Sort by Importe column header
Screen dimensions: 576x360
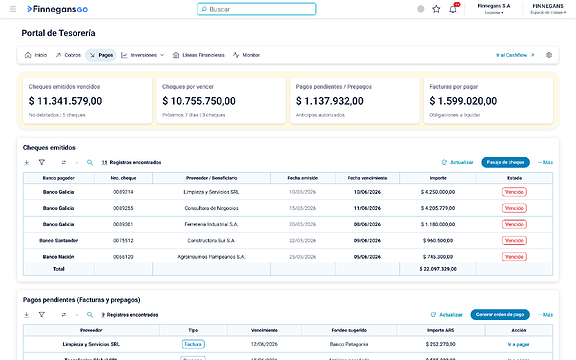click(x=438, y=178)
